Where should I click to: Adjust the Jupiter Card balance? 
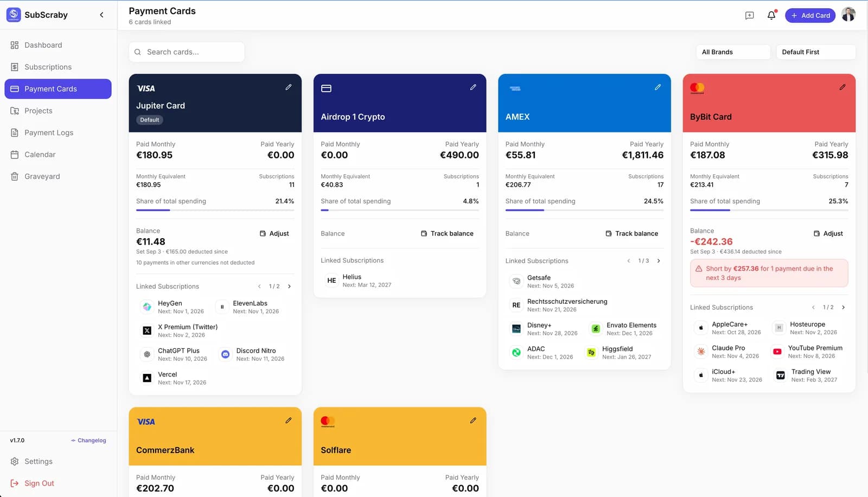click(x=275, y=233)
